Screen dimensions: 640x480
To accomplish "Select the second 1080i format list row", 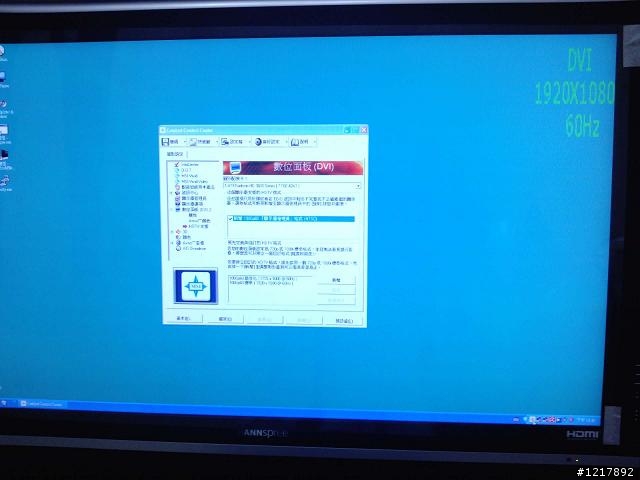I will click(x=261, y=283).
